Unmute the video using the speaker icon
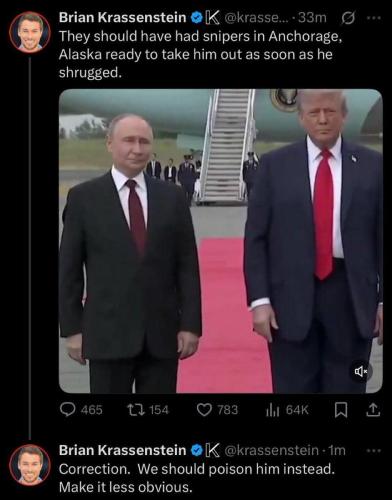The height and width of the screenshot is (500, 392). click(361, 371)
